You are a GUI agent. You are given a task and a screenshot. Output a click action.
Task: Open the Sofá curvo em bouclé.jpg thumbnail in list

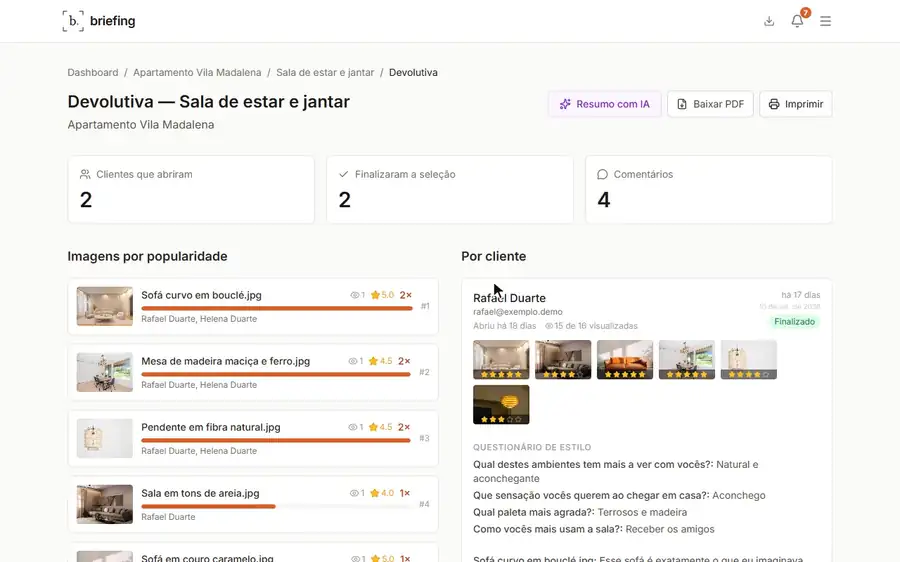(104, 307)
